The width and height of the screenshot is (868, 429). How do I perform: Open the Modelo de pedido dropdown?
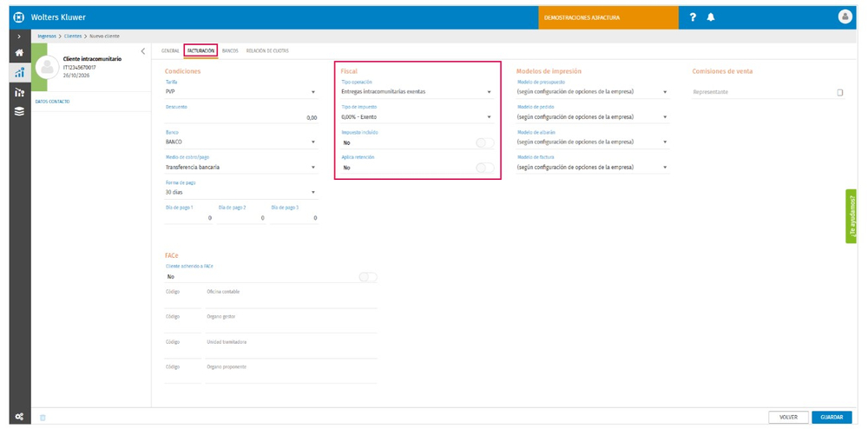[x=593, y=116]
